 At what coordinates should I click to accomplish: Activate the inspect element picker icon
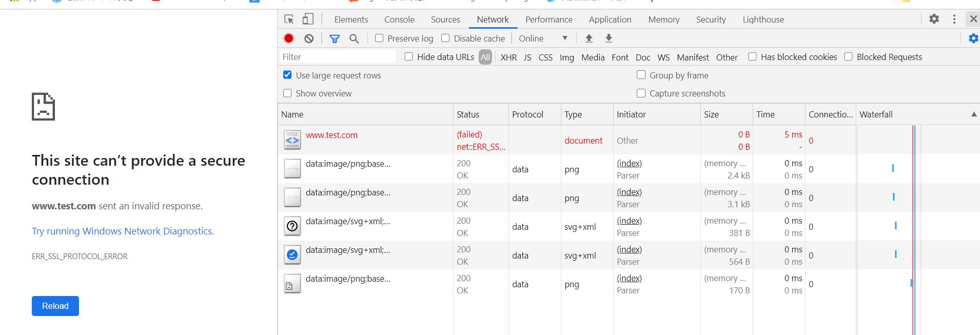point(289,19)
